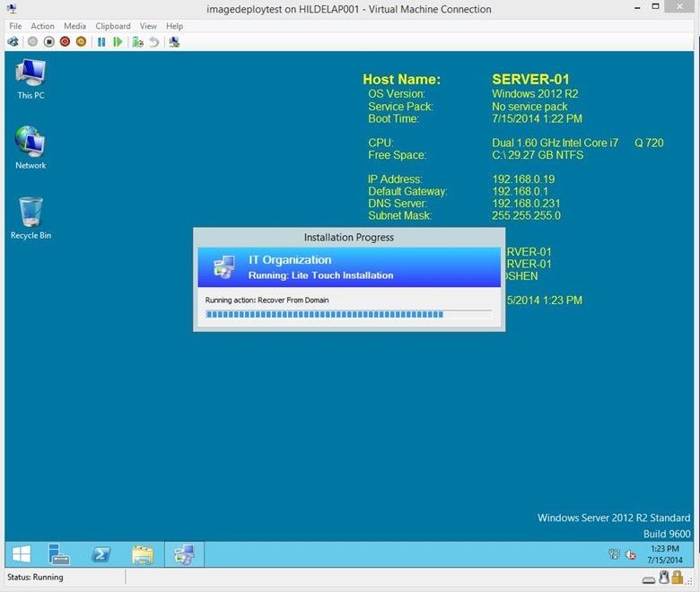Click the grey Revert arrow icon
Viewport: 700px width, 592px height.
coord(154,42)
